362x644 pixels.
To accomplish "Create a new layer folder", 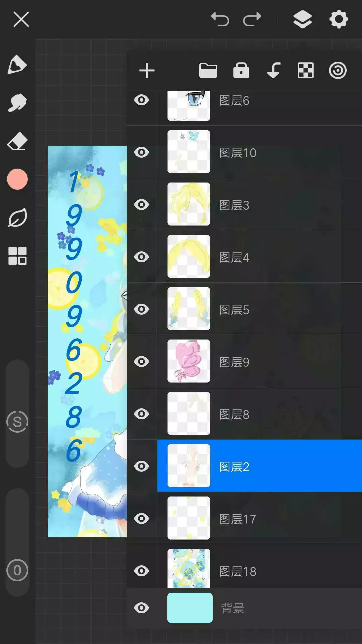I will pyautogui.click(x=208, y=71).
